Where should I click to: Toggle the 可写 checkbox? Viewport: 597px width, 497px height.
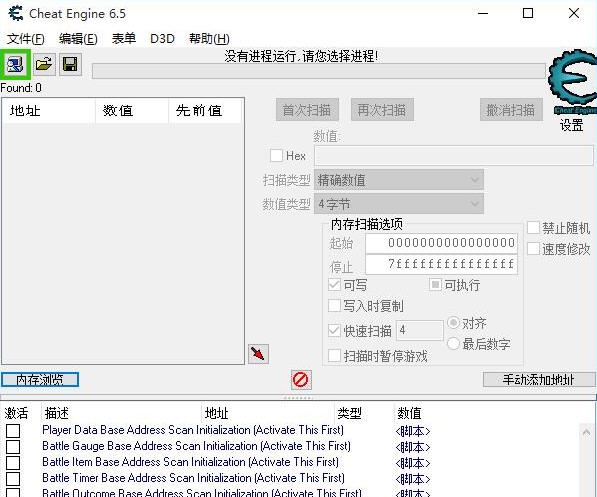point(334,285)
